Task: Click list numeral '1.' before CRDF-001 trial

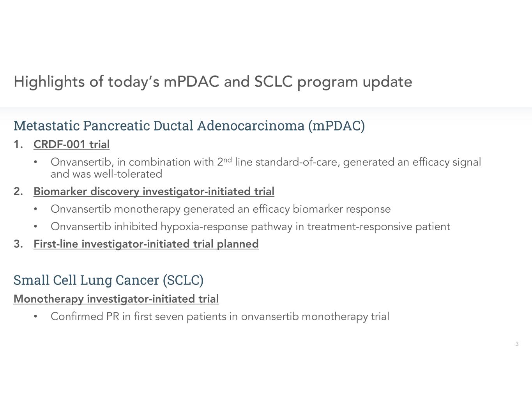Action: 18,145
